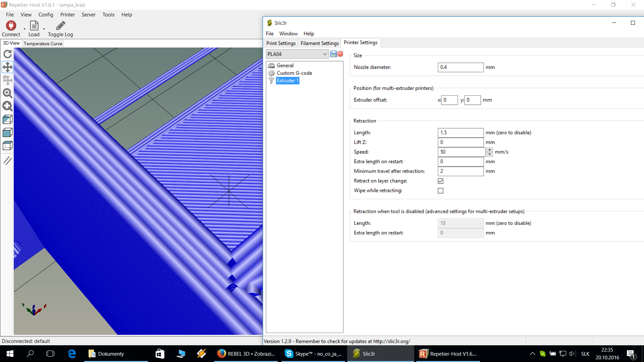Click the Nozzle diameter input field
The height and width of the screenshot is (362, 644).
tap(460, 67)
